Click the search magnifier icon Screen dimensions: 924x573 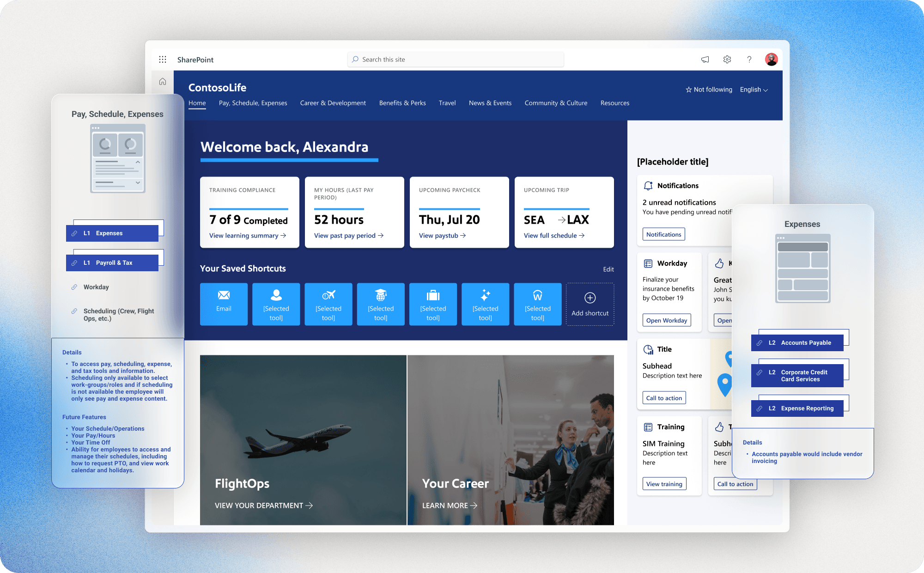point(355,59)
